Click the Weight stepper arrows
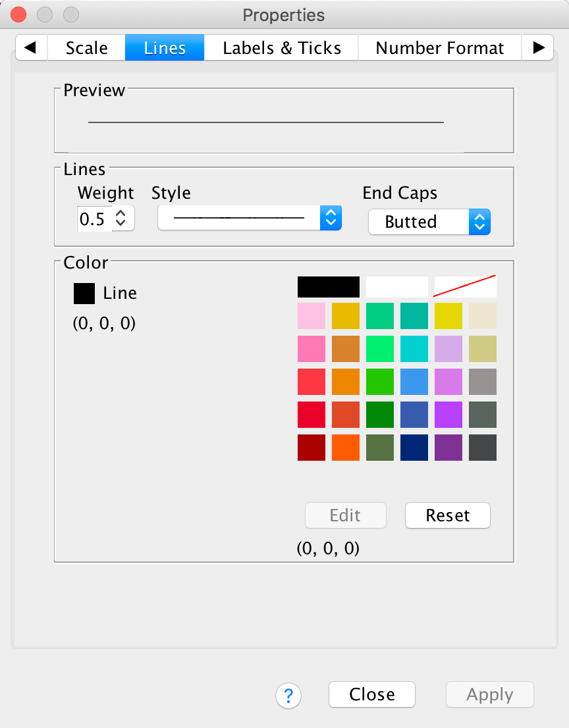The width and height of the screenshot is (569, 728). click(121, 219)
